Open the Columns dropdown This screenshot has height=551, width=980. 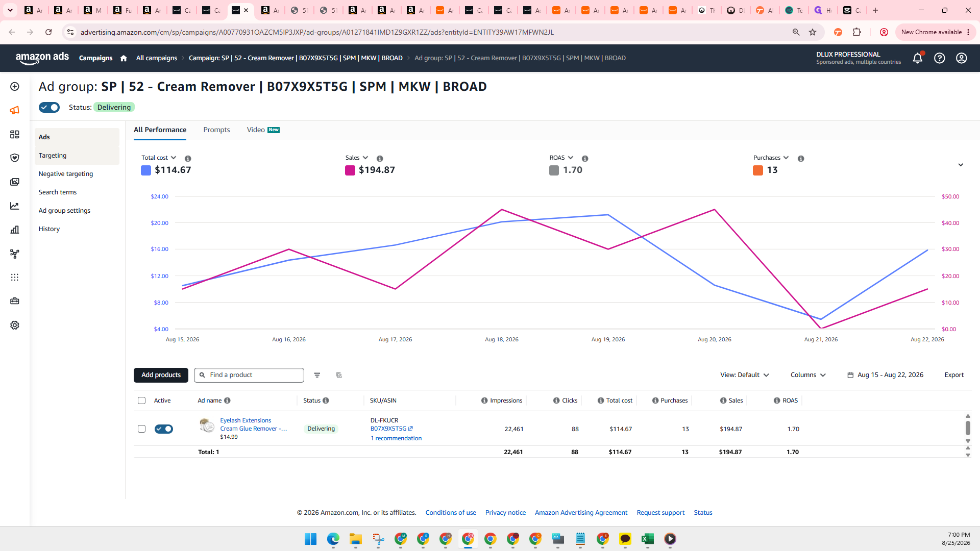click(x=808, y=375)
